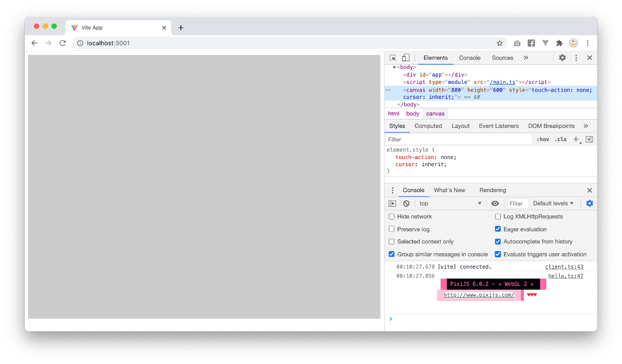The height and width of the screenshot is (364, 622).
Task: Open Default levels dropdown
Action: (x=554, y=203)
